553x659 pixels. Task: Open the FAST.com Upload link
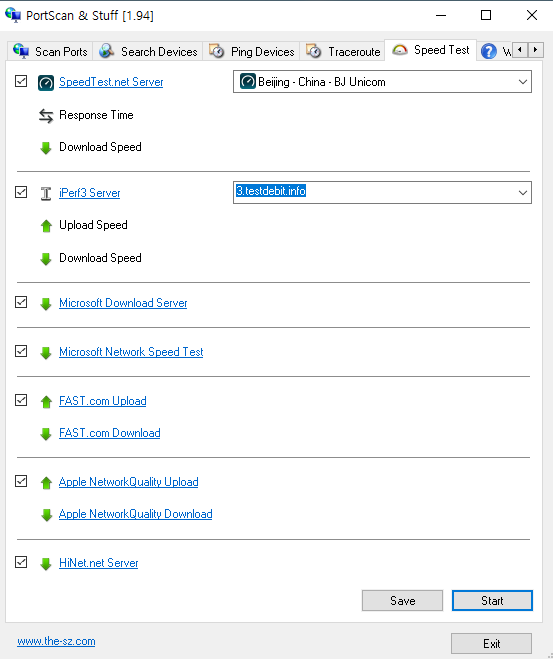(x=103, y=401)
